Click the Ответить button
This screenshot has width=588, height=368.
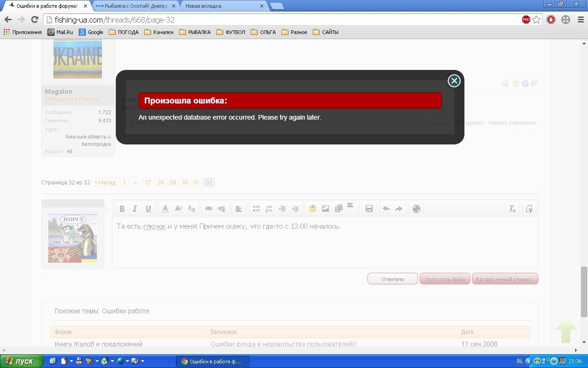[x=393, y=279]
